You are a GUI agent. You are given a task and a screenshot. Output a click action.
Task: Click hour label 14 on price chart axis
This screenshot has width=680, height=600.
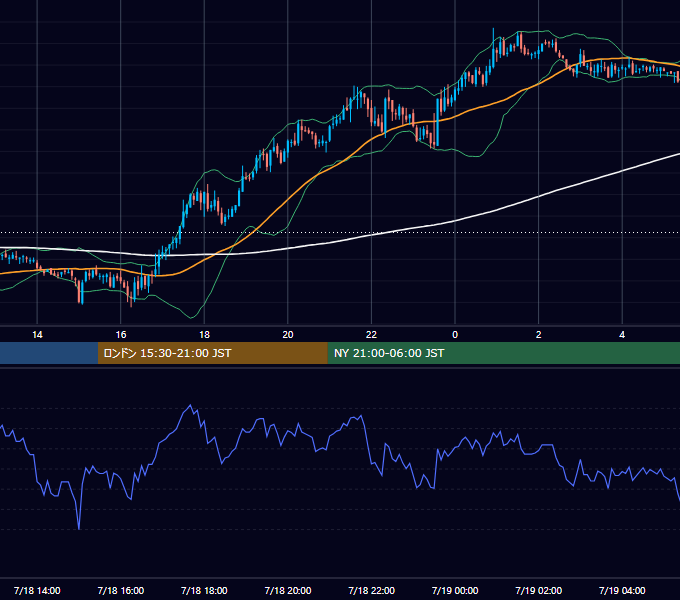[x=37, y=335]
